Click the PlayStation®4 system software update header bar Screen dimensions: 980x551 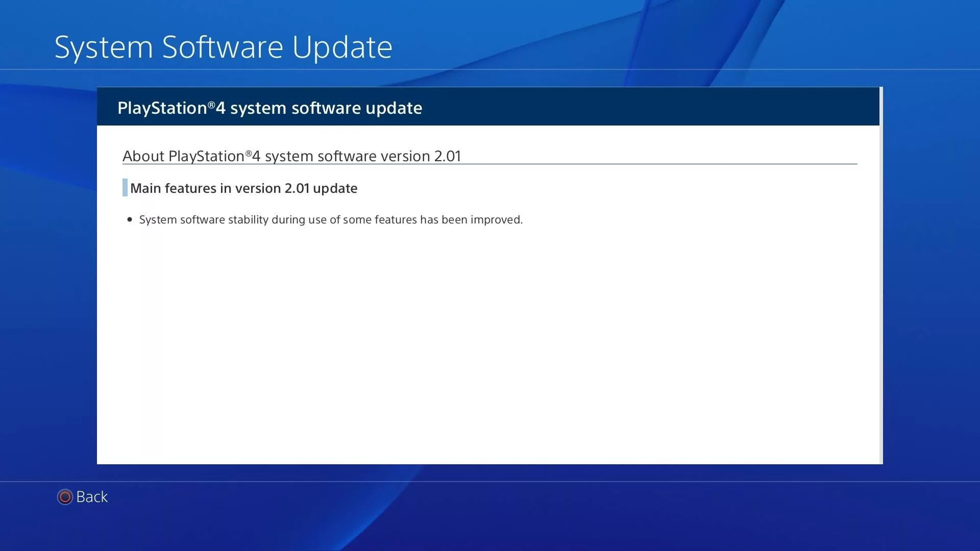[x=489, y=108]
